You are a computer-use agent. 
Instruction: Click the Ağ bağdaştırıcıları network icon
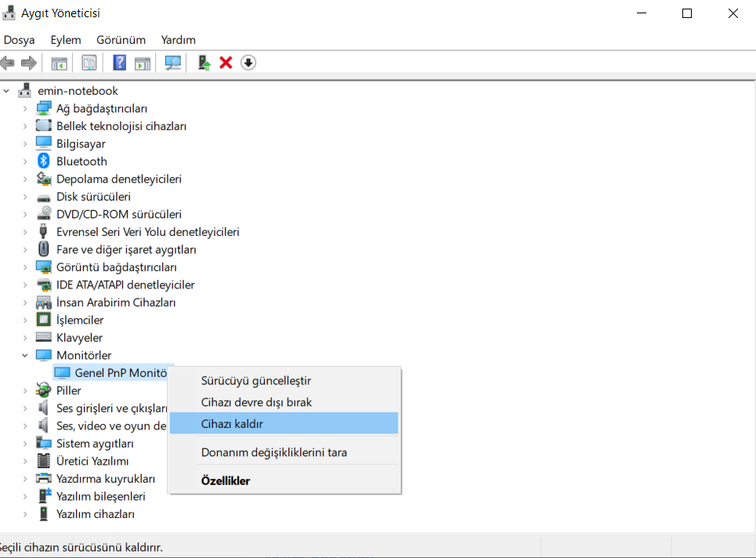point(43,108)
